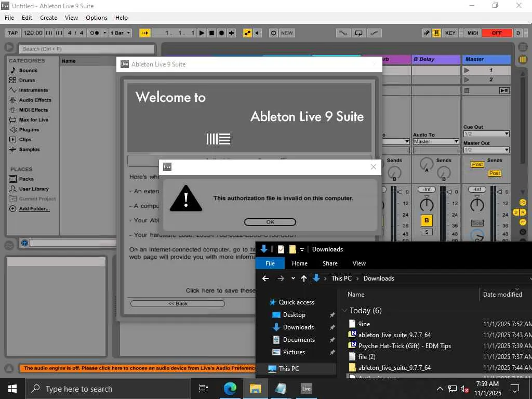
Task: Select the Drums category
Action: 27,81
